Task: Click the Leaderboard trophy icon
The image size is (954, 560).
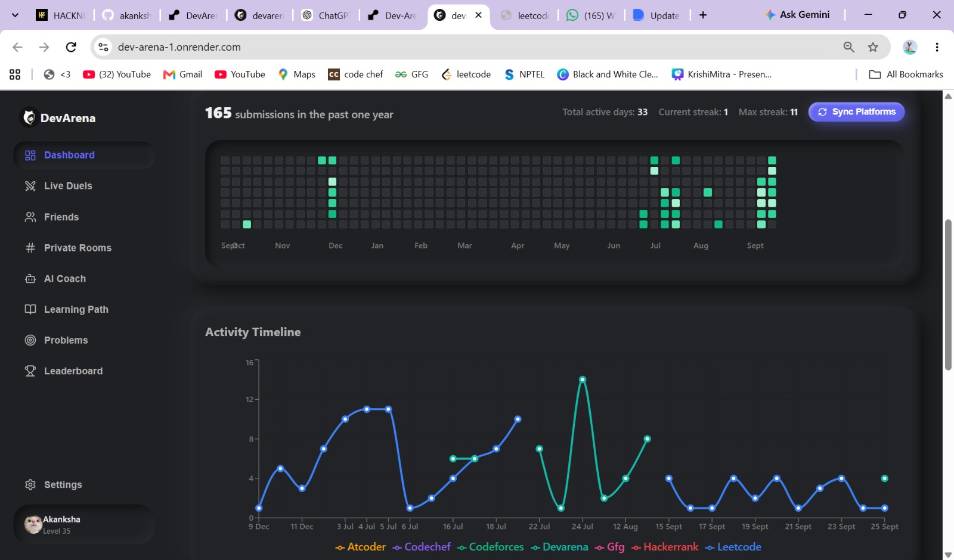Action: pos(30,371)
